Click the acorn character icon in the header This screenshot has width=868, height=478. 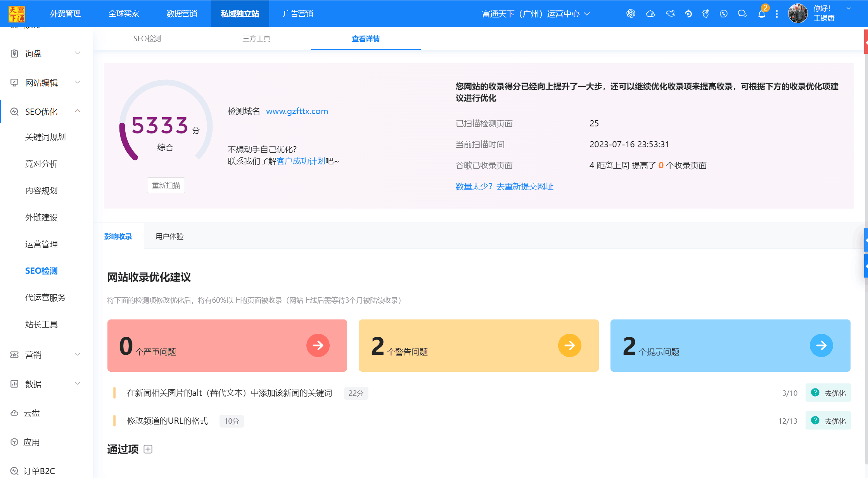coord(706,14)
